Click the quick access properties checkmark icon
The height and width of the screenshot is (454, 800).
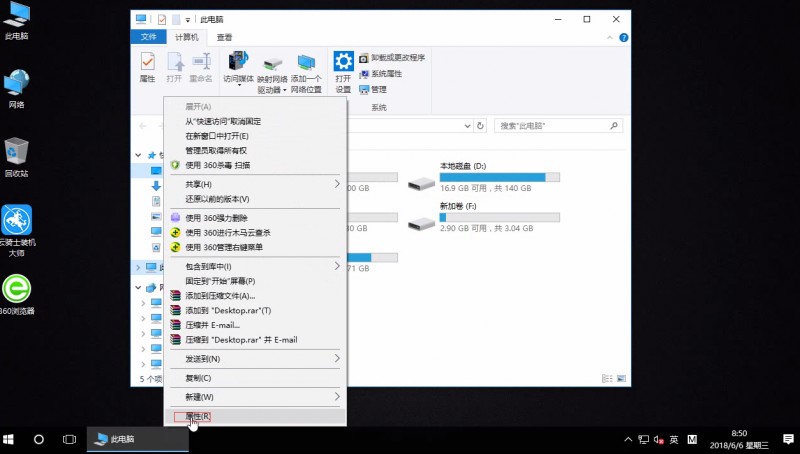coord(162,19)
